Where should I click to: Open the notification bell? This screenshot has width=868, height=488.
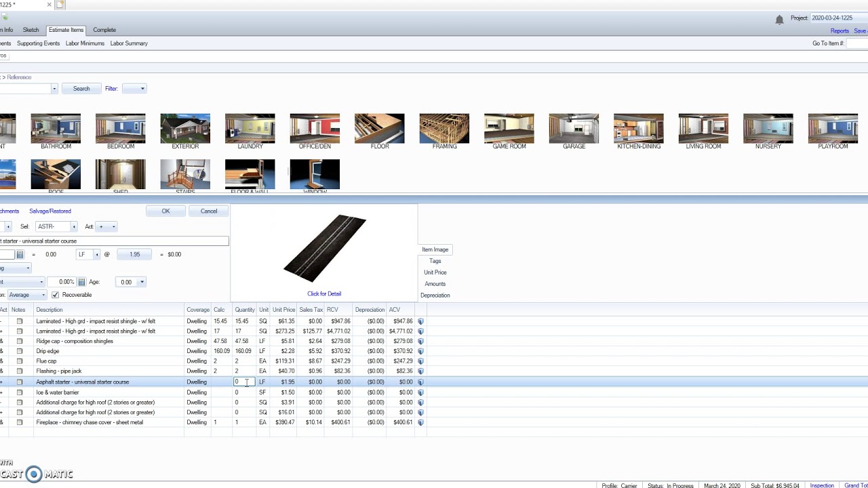tap(779, 20)
